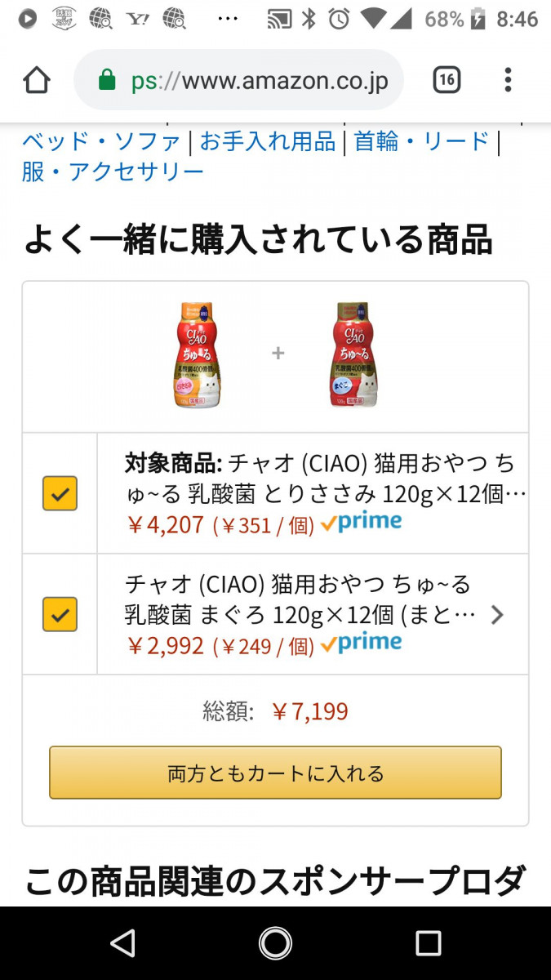Tap the amazon.co.jp address bar
551x980 pixels.
pos(260,80)
